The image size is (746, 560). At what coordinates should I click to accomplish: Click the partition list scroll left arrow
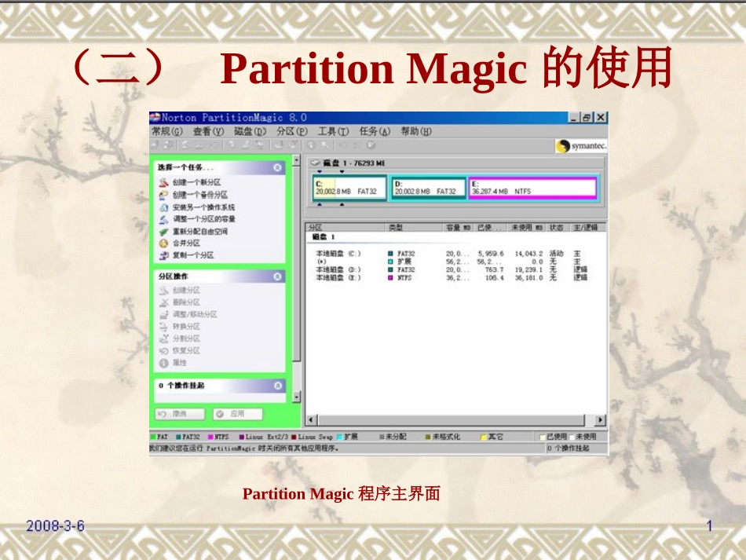(x=311, y=420)
